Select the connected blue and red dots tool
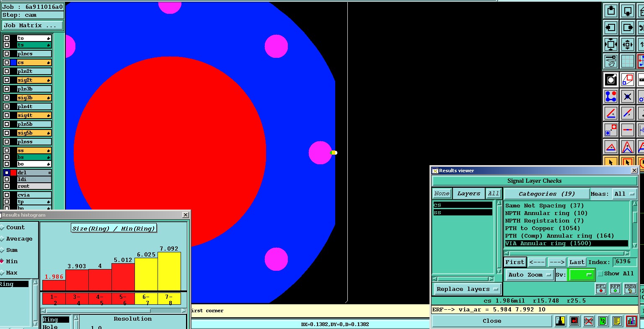 coord(611,96)
